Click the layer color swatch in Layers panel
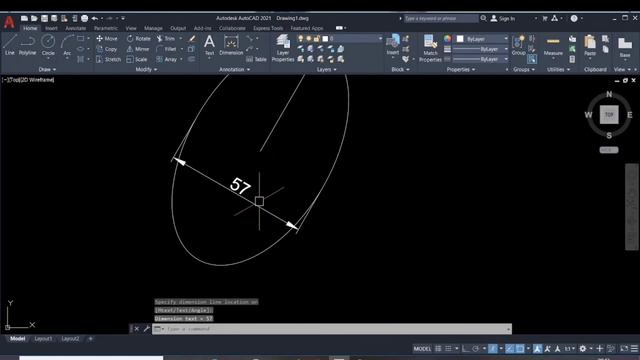Screen dimensions: 640x360 [x=325, y=38]
